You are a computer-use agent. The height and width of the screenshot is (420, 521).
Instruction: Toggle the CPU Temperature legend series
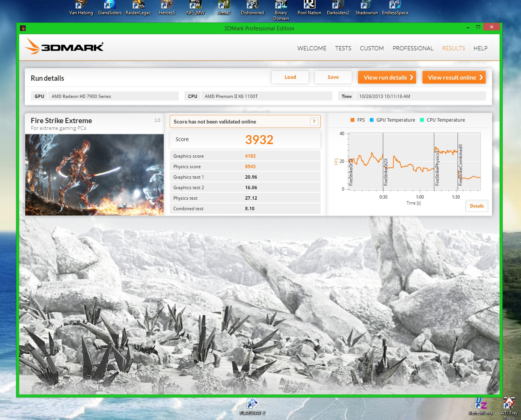442,120
